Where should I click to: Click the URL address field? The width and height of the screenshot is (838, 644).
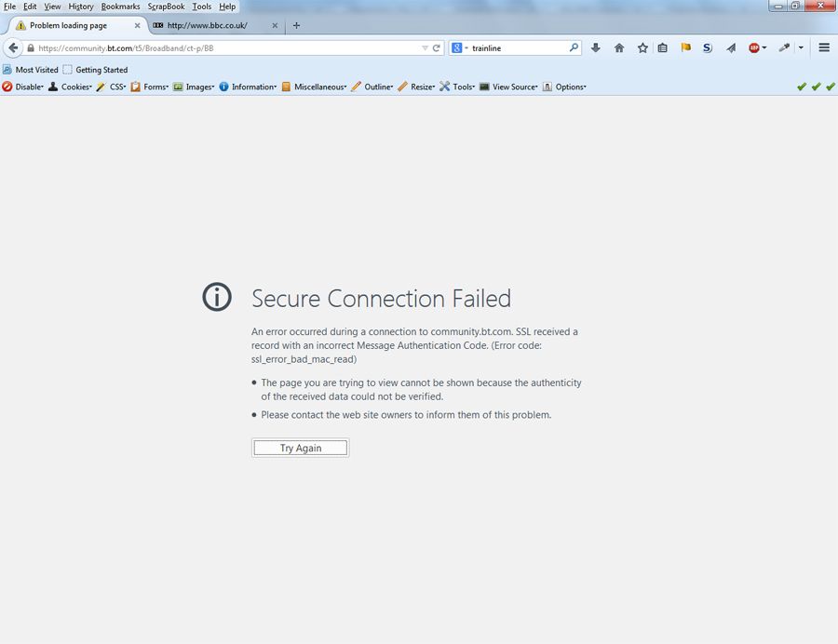point(223,47)
